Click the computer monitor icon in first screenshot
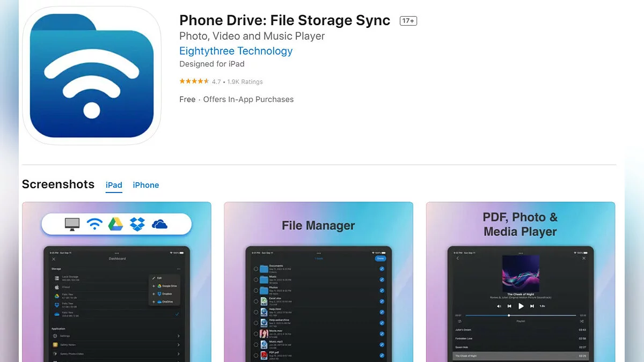The height and width of the screenshot is (362, 644). pyautogui.click(x=72, y=224)
